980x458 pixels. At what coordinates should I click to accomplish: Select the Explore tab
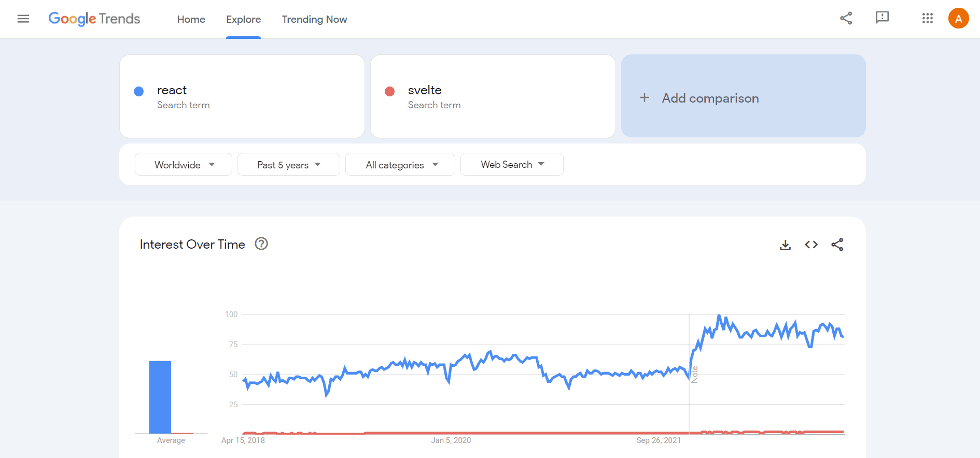point(243,19)
